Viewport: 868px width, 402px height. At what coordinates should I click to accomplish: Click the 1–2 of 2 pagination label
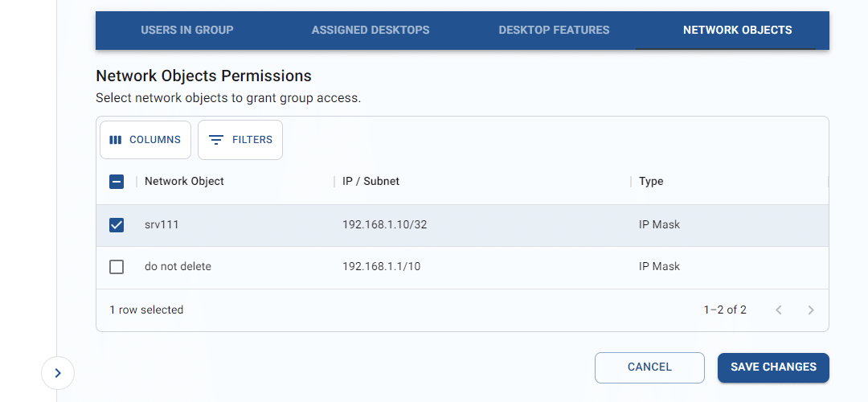point(725,310)
